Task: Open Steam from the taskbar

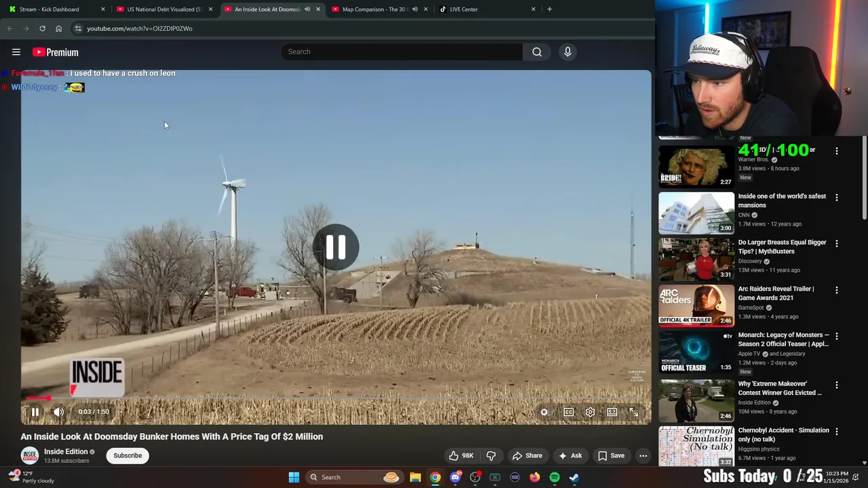Action: pos(574,477)
